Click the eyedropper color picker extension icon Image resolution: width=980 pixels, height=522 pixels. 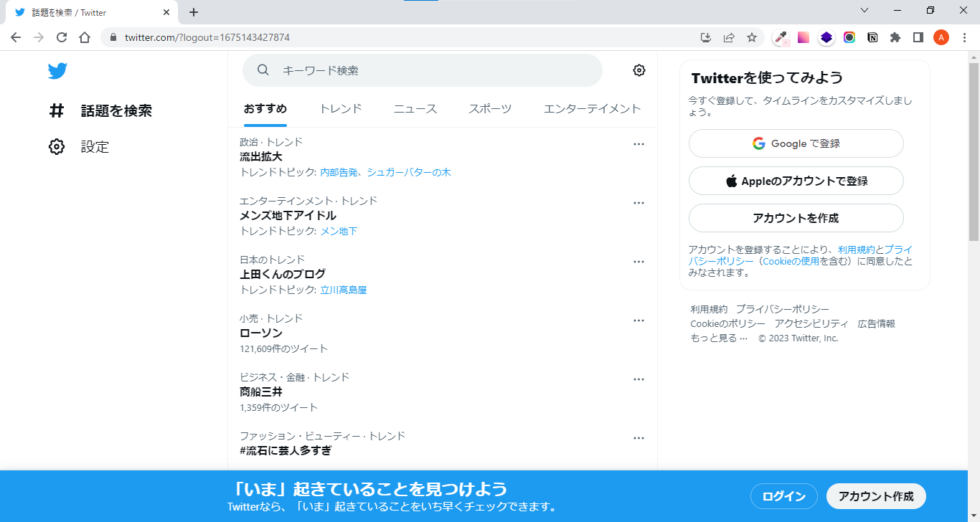[x=780, y=37]
